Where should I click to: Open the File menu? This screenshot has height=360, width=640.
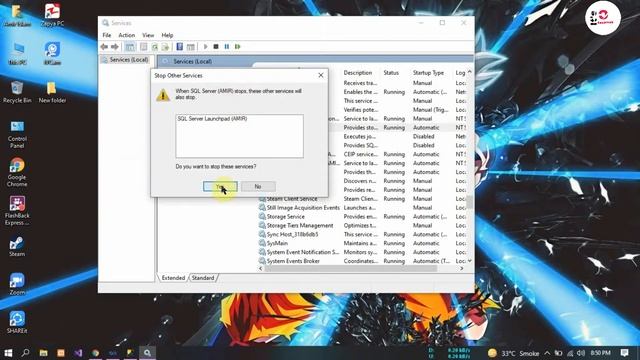coord(107,36)
